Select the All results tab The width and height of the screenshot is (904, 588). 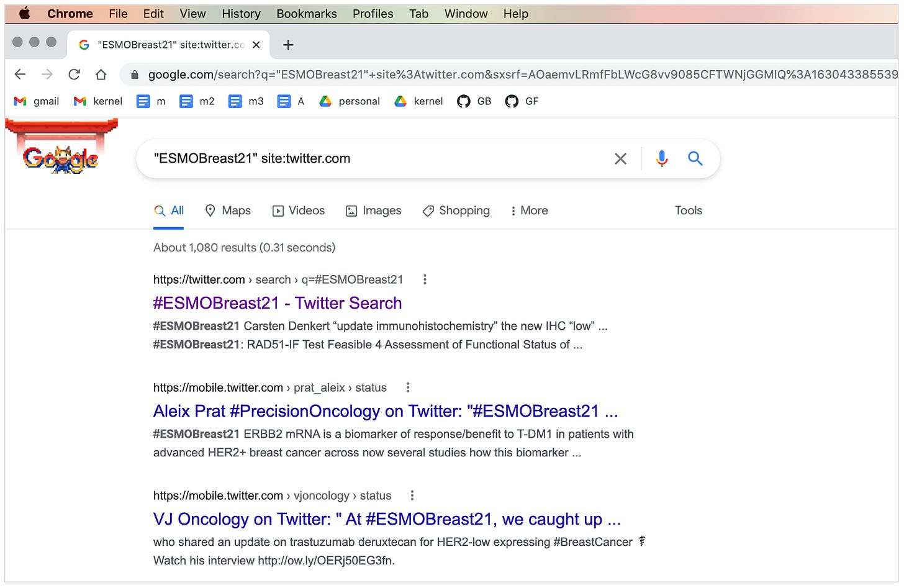pos(169,211)
